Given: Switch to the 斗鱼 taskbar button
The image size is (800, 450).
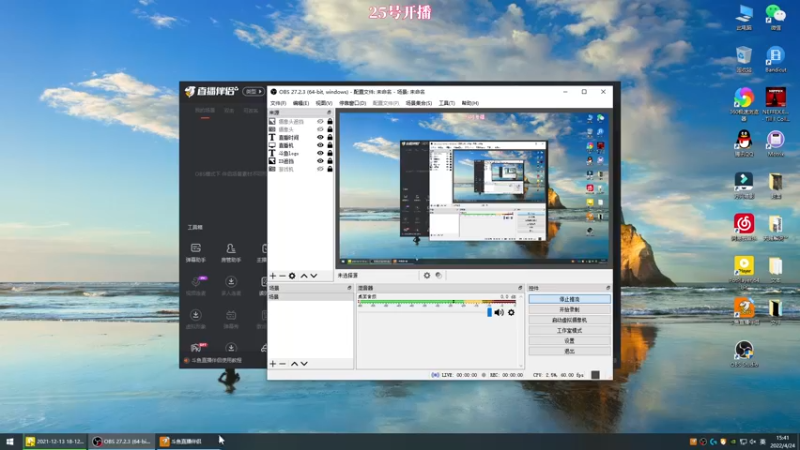Looking at the screenshot, I should click(x=187, y=441).
